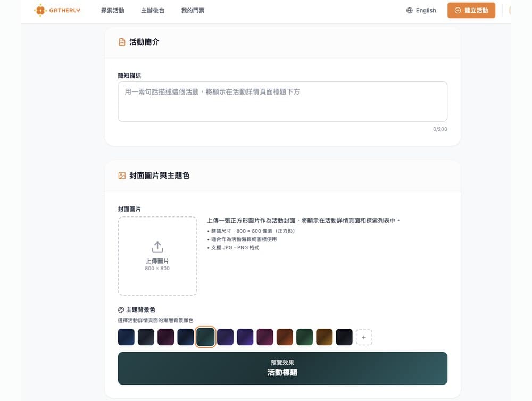The width and height of the screenshot is (532, 401).
Task: Select the bright violet seventh swatch
Action: click(x=245, y=337)
